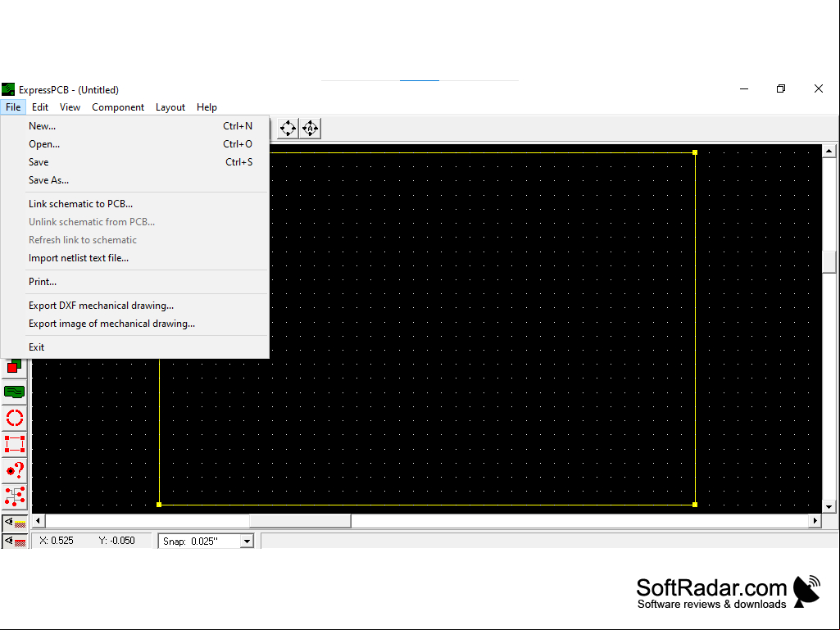
Task: Click the vertical scrollbar up arrow
Action: point(829,151)
